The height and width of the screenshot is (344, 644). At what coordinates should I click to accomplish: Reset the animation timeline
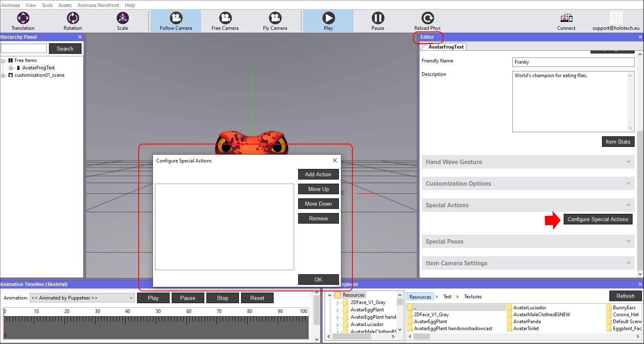(257, 298)
